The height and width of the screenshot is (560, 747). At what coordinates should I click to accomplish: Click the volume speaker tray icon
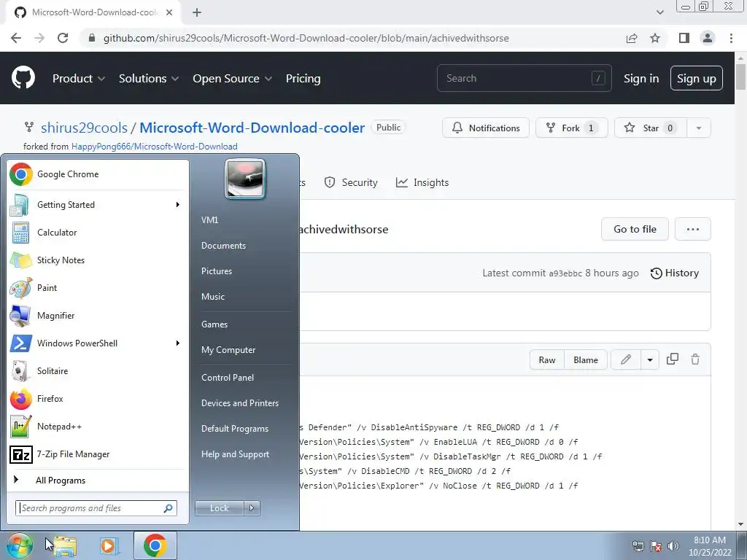673,546
